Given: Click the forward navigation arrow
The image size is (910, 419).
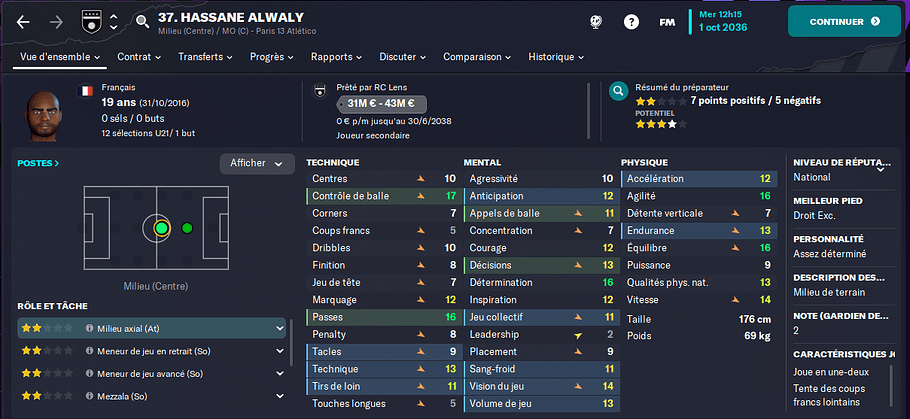Looking at the screenshot, I should tap(56, 22).
